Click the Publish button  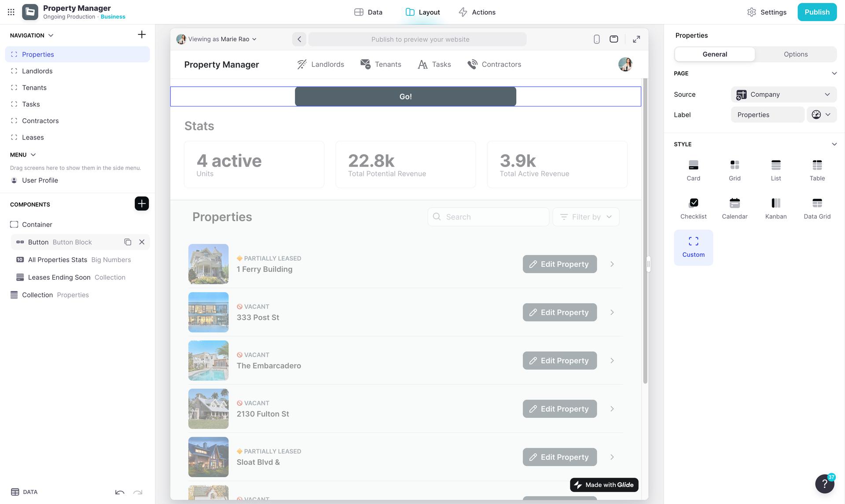[x=817, y=12]
